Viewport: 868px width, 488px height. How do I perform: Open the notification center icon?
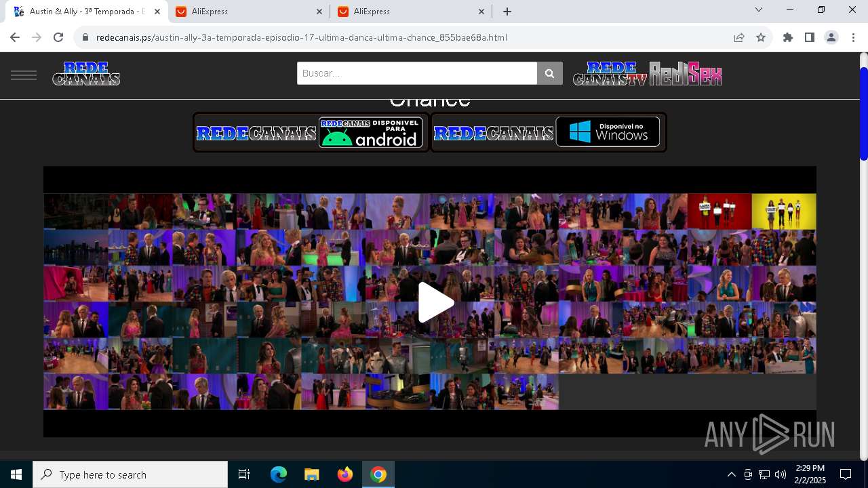point(846,474)
